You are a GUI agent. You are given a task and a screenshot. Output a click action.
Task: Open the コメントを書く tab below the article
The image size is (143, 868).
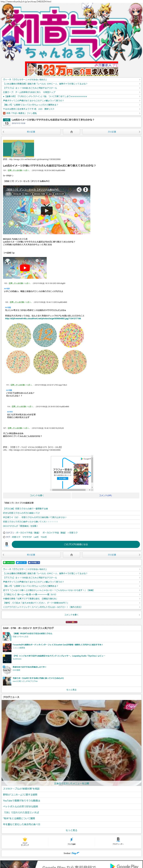point(37,495)
